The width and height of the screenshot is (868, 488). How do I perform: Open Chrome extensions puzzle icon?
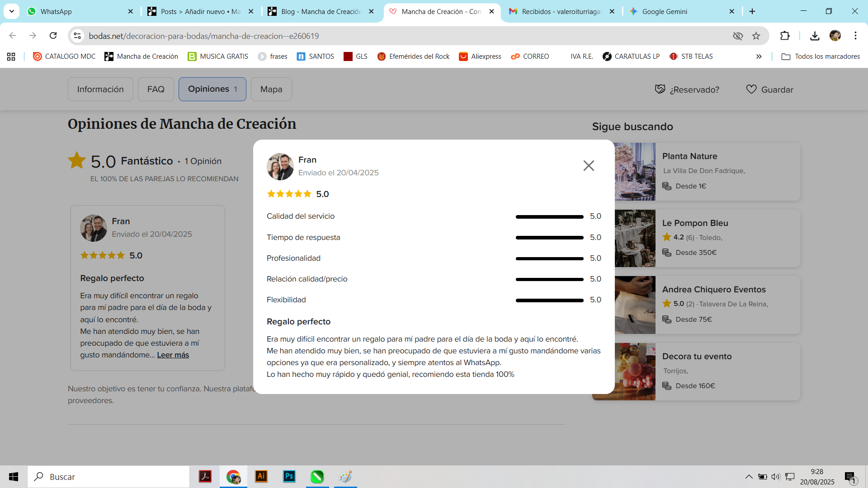pos(785,36)
